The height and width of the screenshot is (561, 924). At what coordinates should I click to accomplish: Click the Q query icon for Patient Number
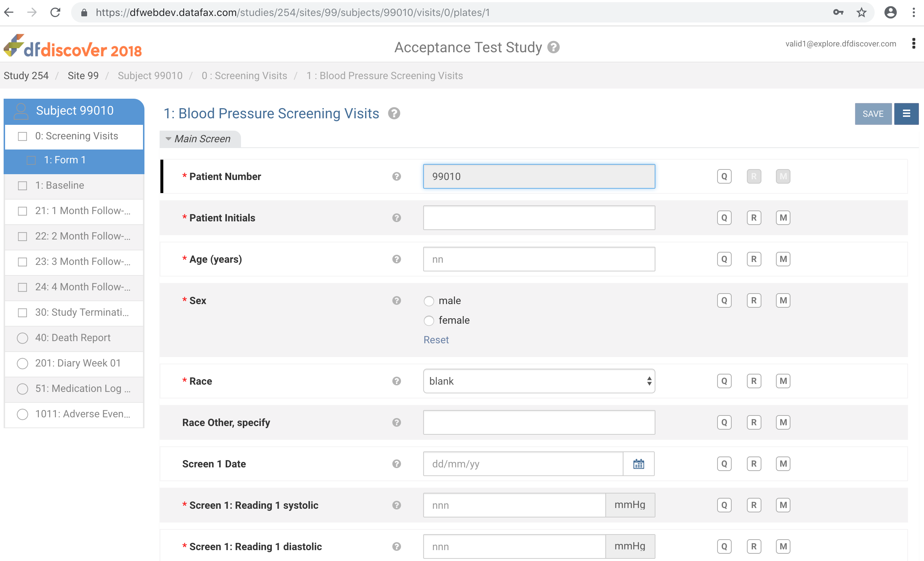724,176
